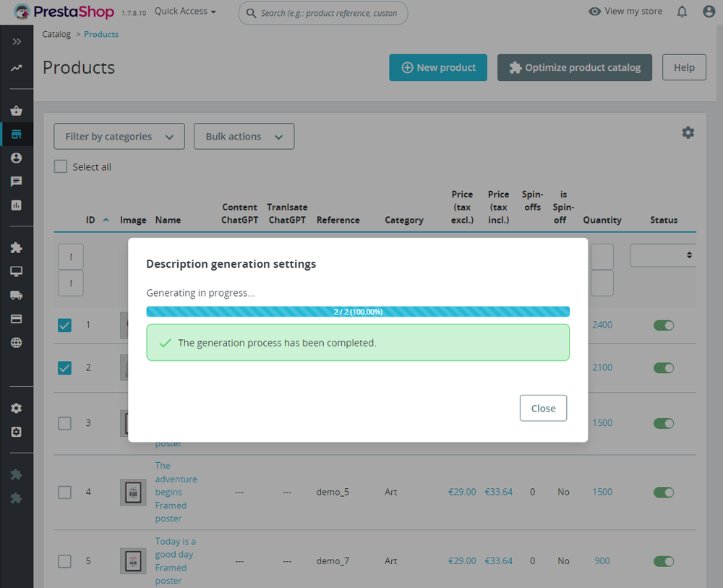Open the Quick Access dropdown
This screenshot has width=723, height=588.
(x=184, y=11)
